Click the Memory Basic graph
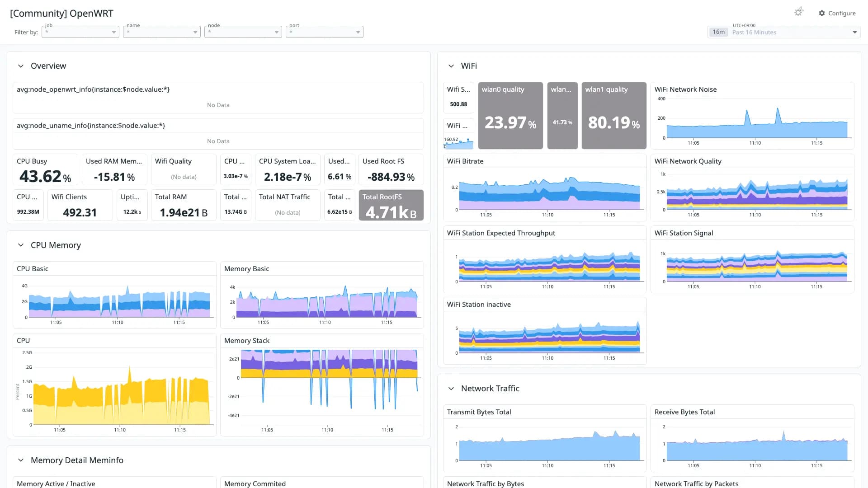This screenshot has height=488, width=868. click(322, 295)
